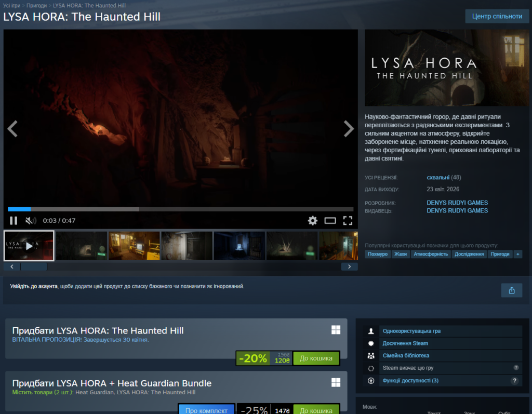Seek on the video progress bar

[x=180, y=209]
